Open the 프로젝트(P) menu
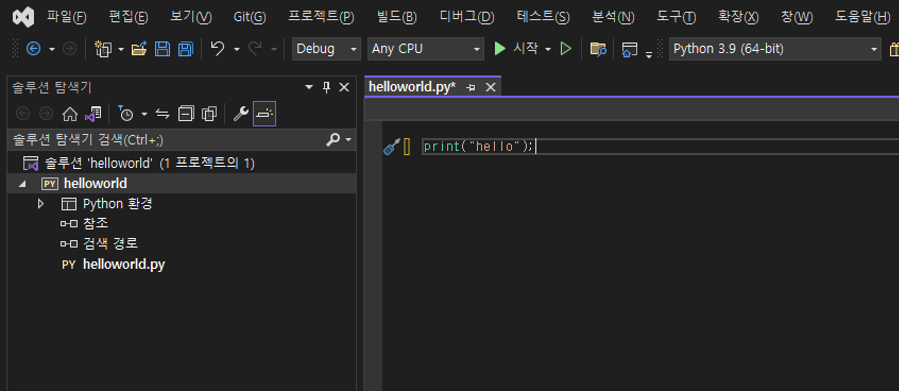The width and height of the screenshot is (899, 391). tap(321, 17)
